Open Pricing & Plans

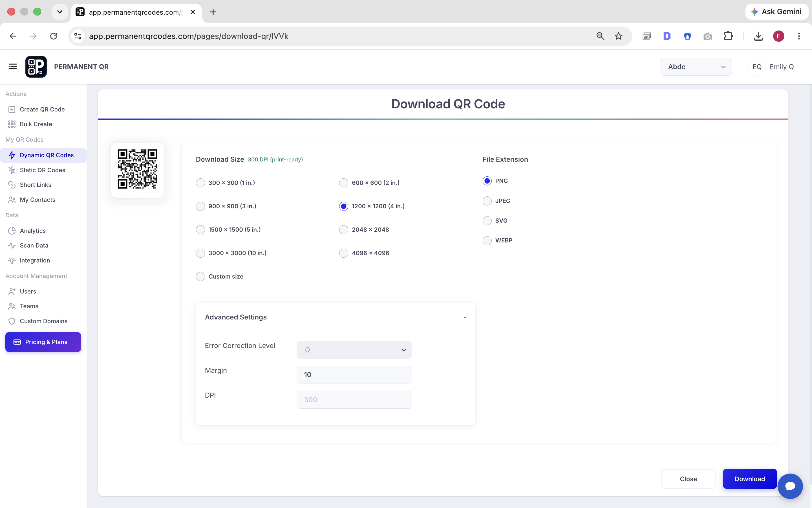tap(43, 342)
